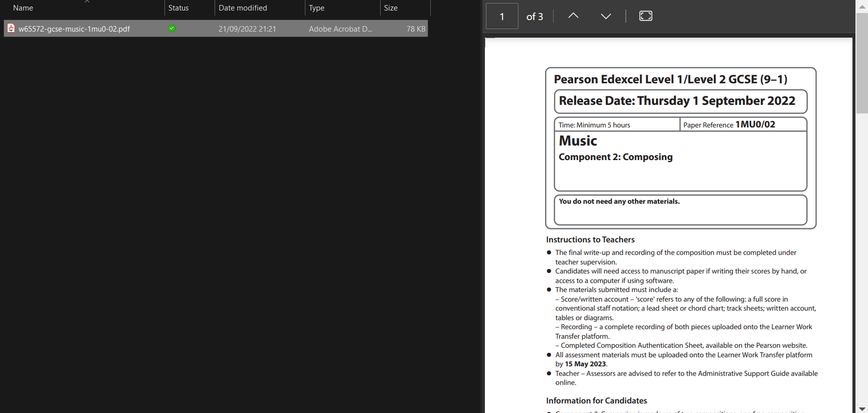Click the preview scrollbar up arrow
This screenshot has width=868, height=413.
tap(862, 7)
